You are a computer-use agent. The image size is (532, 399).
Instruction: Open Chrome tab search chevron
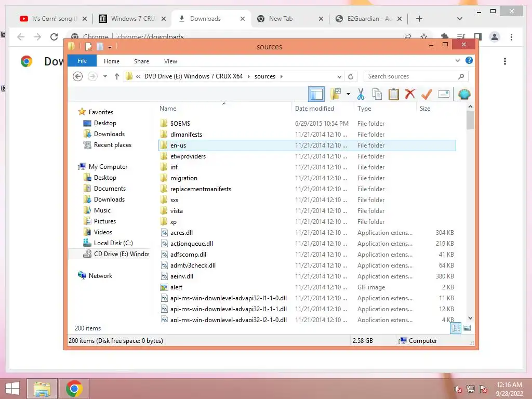(460, 19)
